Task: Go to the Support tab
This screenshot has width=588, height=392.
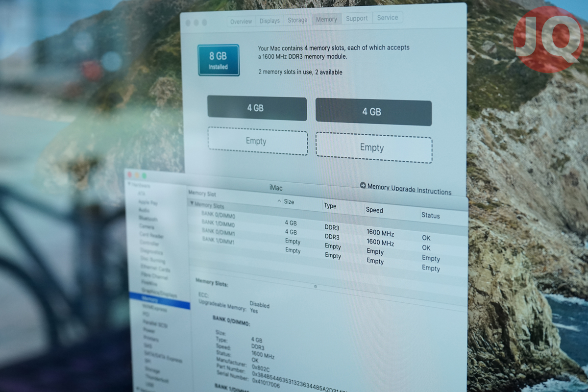Action: (357, 18)
